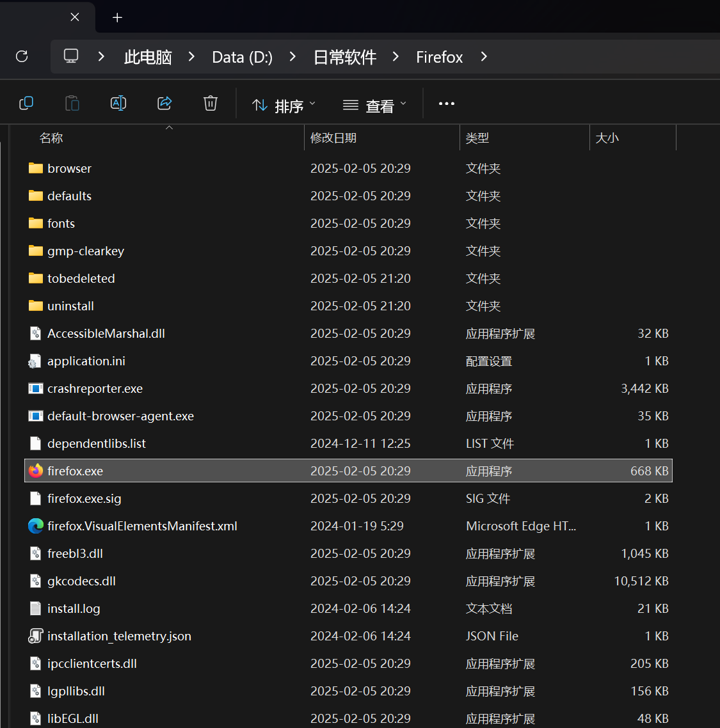Expand the chevron after Firefox breadcrumb

484,57
